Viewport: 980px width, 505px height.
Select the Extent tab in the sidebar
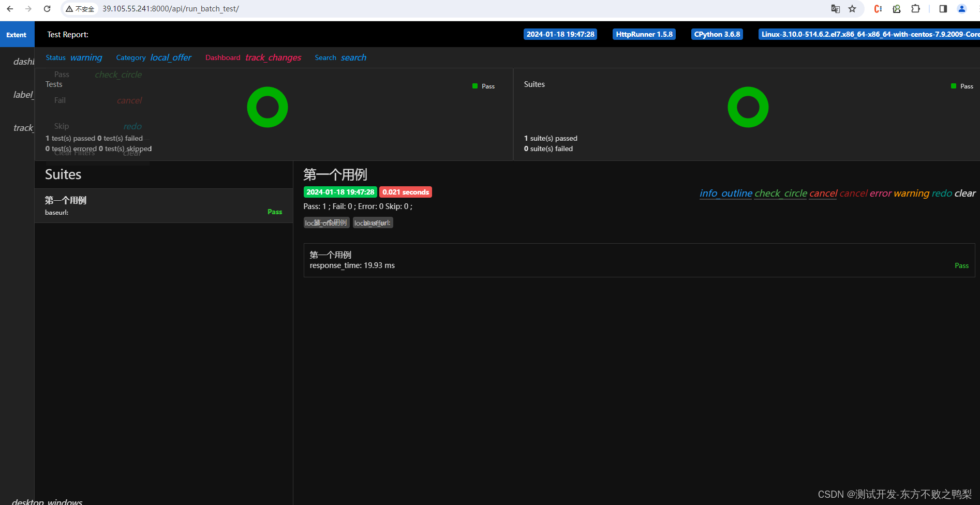pos(17,34)
